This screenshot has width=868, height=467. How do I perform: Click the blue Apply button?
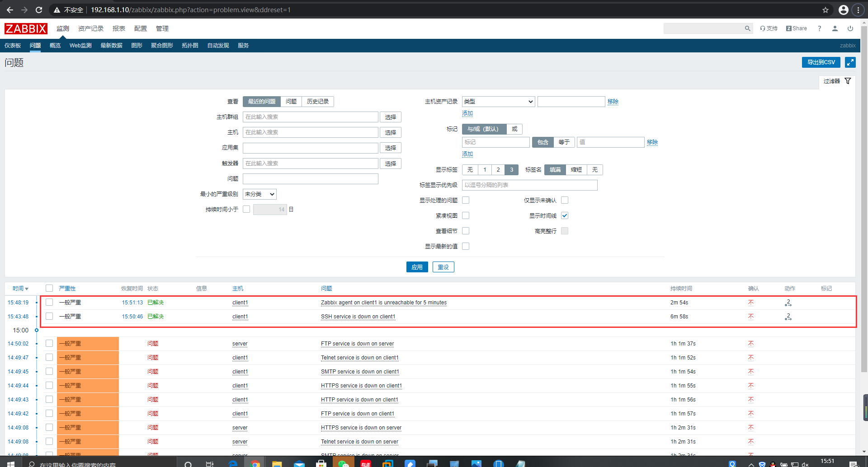click(x=417, y=267)
